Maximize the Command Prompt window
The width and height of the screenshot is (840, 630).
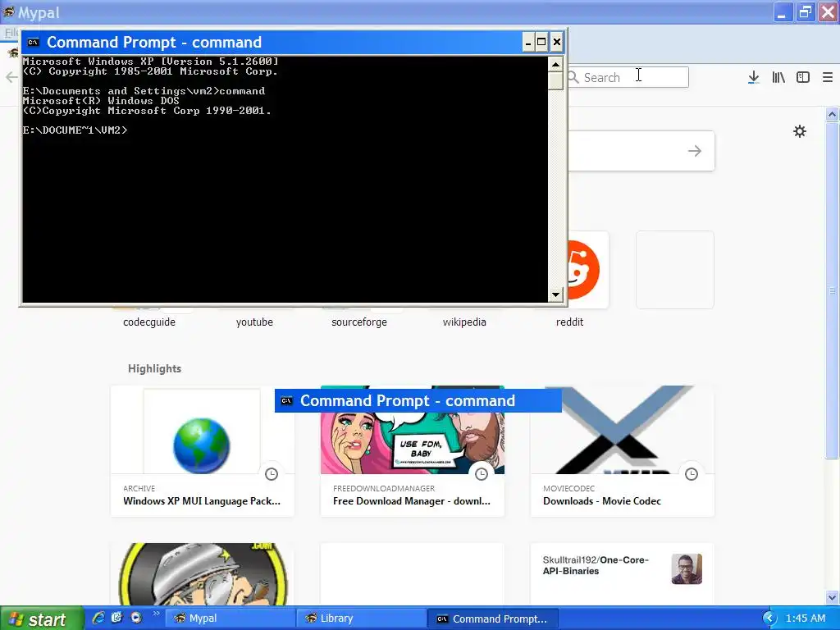(x=541, y=43)
